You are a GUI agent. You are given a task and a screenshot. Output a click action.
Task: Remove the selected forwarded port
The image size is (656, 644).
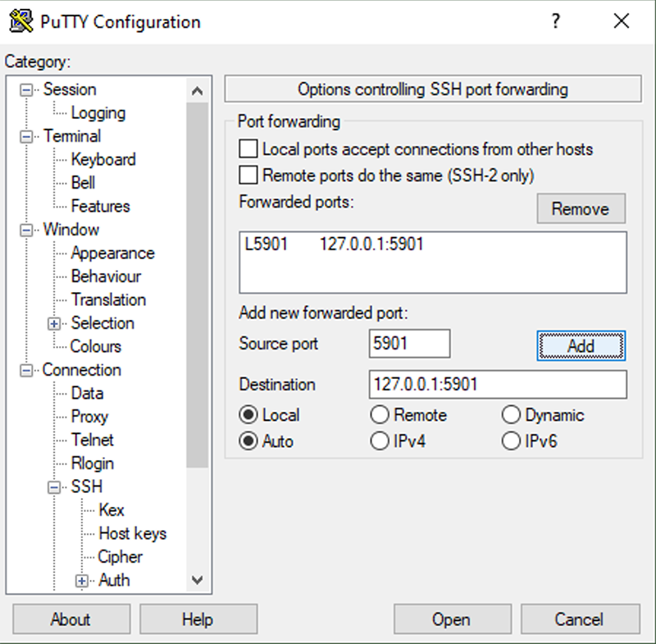point(581,208)
